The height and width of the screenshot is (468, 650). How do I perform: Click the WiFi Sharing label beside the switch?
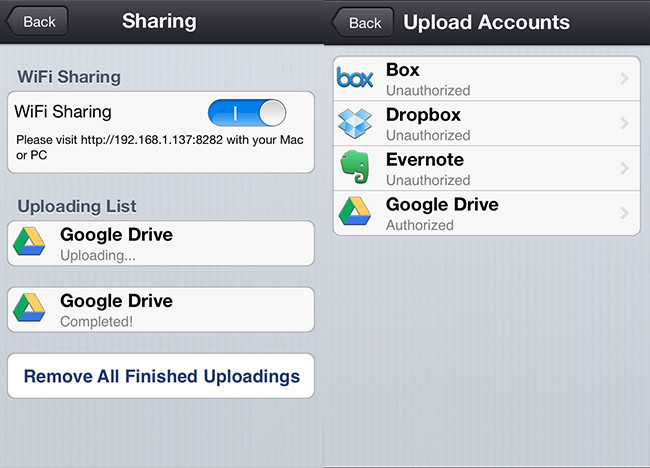tap(63, 112)
